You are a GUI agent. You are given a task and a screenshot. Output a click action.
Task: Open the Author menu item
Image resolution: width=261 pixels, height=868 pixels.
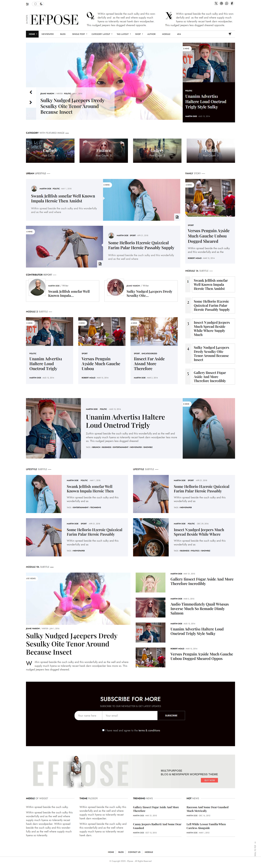[152, 34]
